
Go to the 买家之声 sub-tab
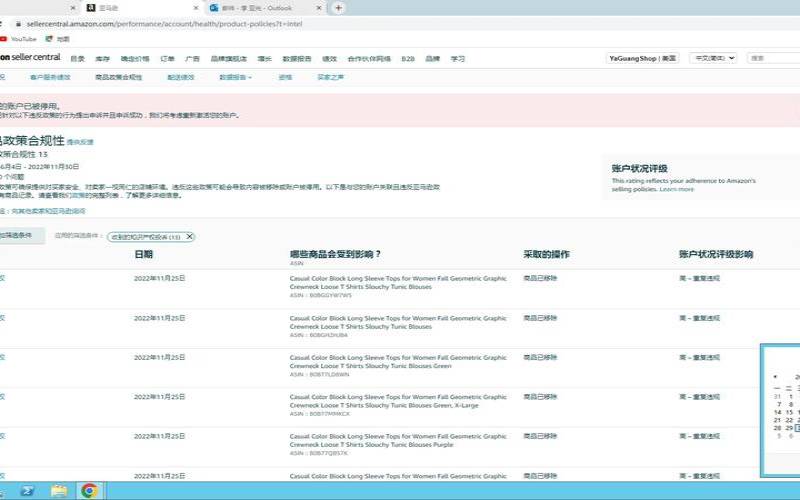(331, 78)
